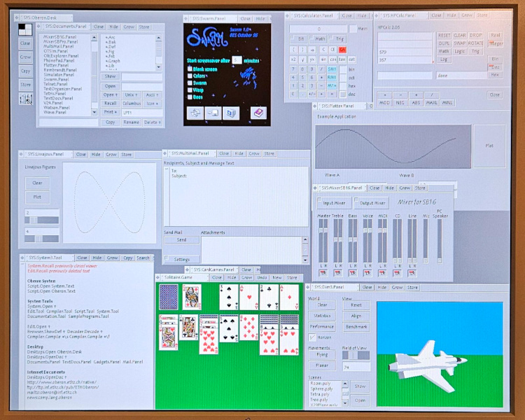Click the Line channel LR lock icon
This screenshot has width=525, height=420.
[x=412, y=273]
